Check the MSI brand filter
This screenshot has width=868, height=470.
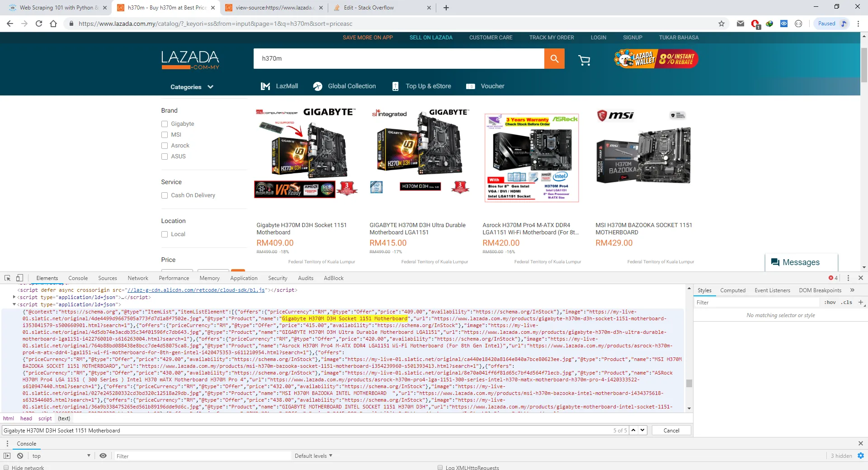tap(165, 135)
